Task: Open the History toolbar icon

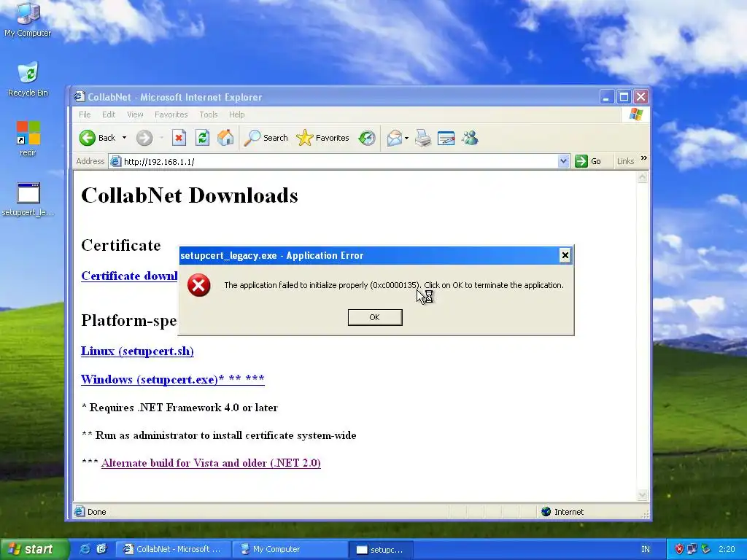Action: pos(367,138)
